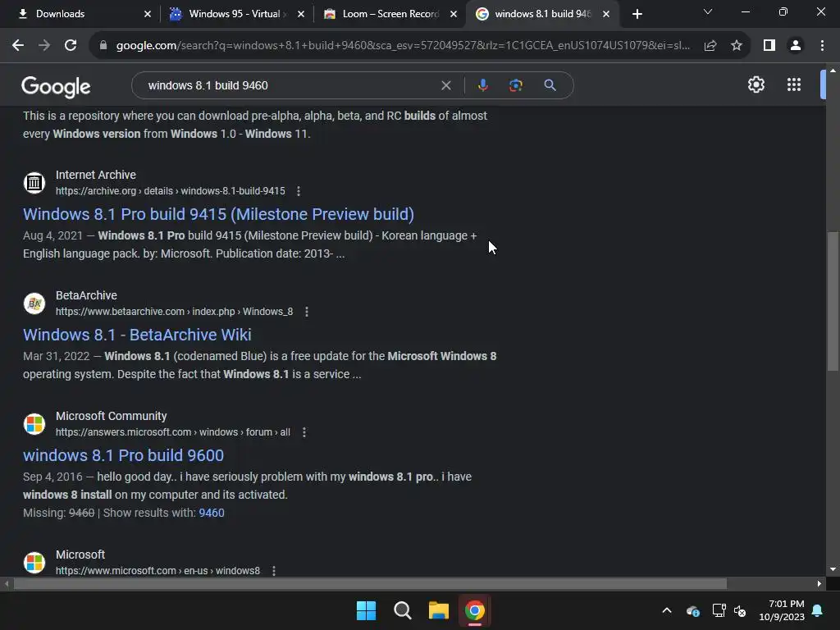Open the Windows Start menu
The height and width of the screenshot is (630, 840).
tap(367, 610)
